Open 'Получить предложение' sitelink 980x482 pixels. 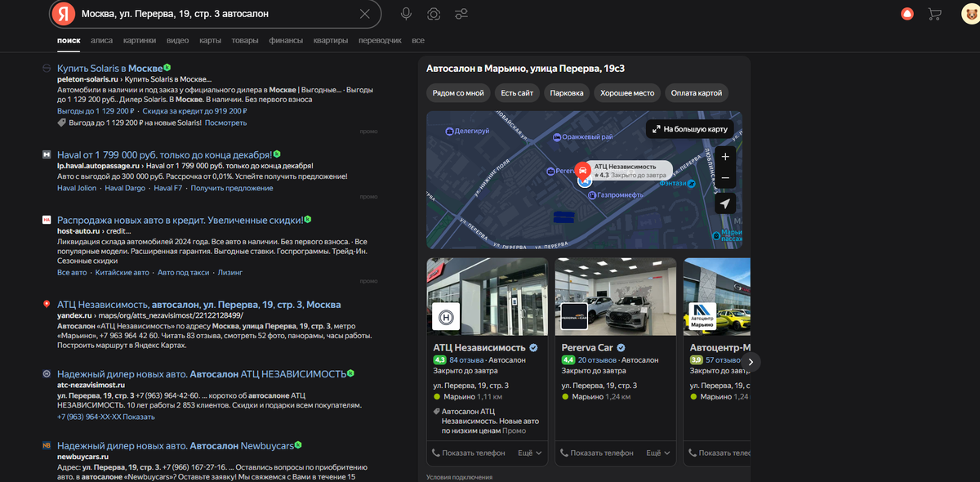click(232, 188)
